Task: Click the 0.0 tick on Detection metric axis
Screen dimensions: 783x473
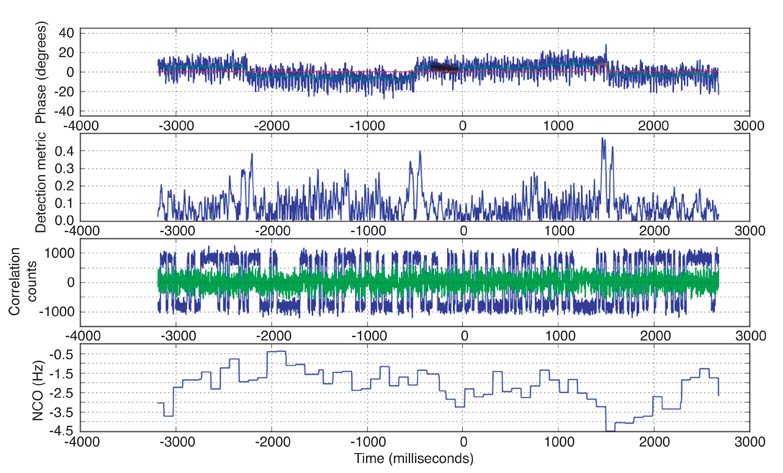Action: (x=65, y=220)
